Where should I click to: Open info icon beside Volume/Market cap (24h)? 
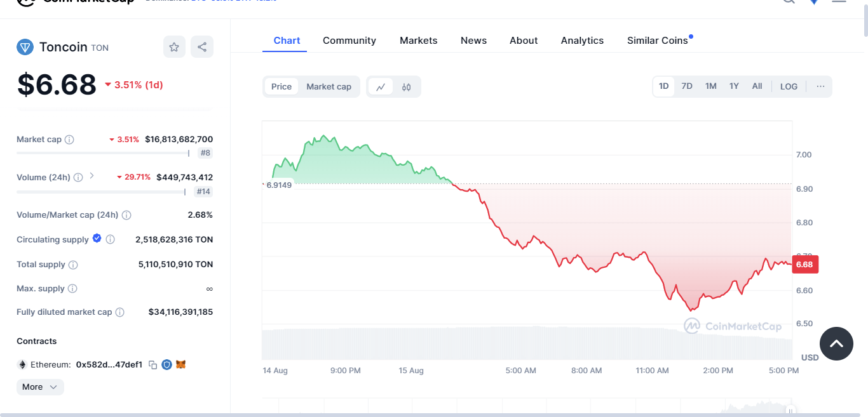(x=126, y=215)
